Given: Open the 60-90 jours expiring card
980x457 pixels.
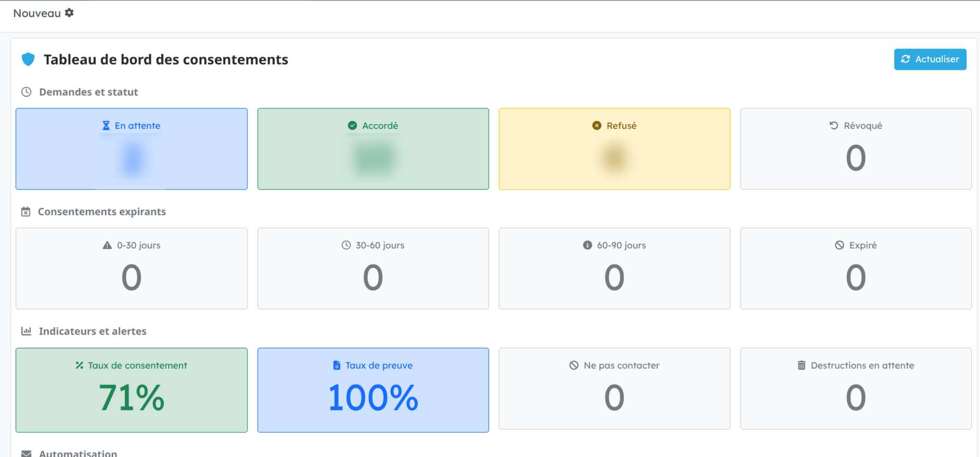Looking at the screenshot, I should point(614,268).
